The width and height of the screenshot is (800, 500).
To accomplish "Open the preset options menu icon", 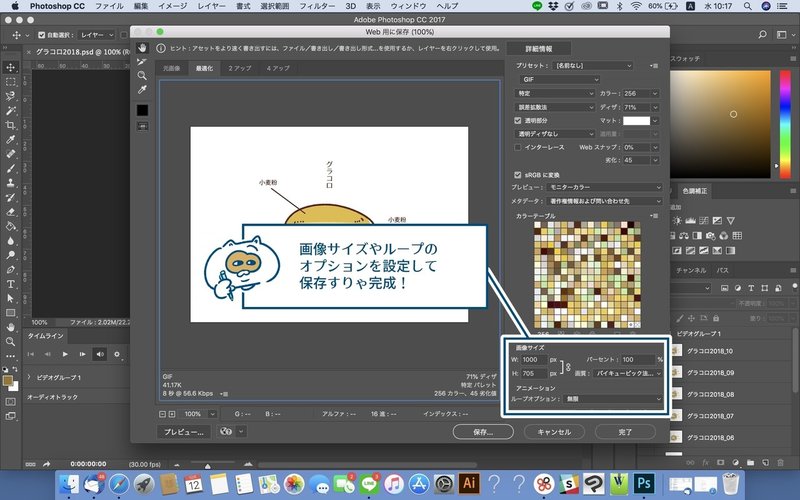I will [655, 66].
